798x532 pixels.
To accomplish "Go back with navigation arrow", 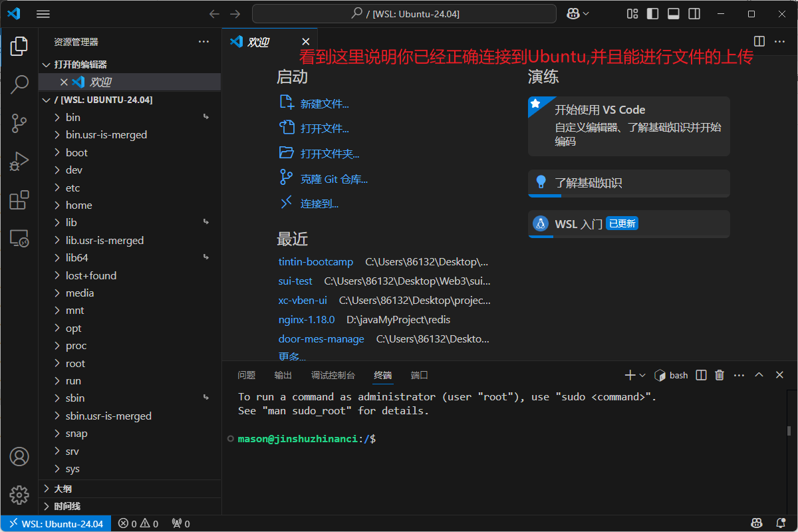I will (214, 14).
